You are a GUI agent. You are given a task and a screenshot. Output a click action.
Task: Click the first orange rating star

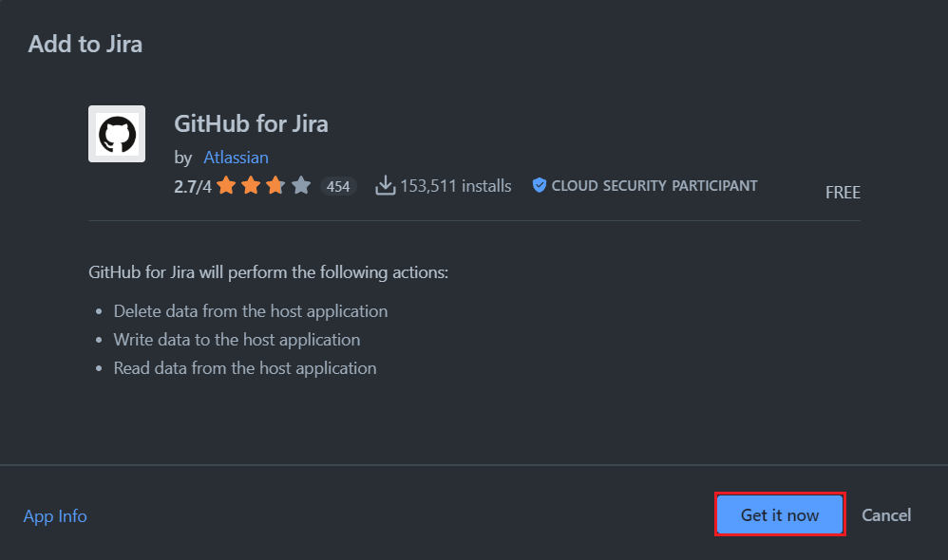click(x=226, y=185)
